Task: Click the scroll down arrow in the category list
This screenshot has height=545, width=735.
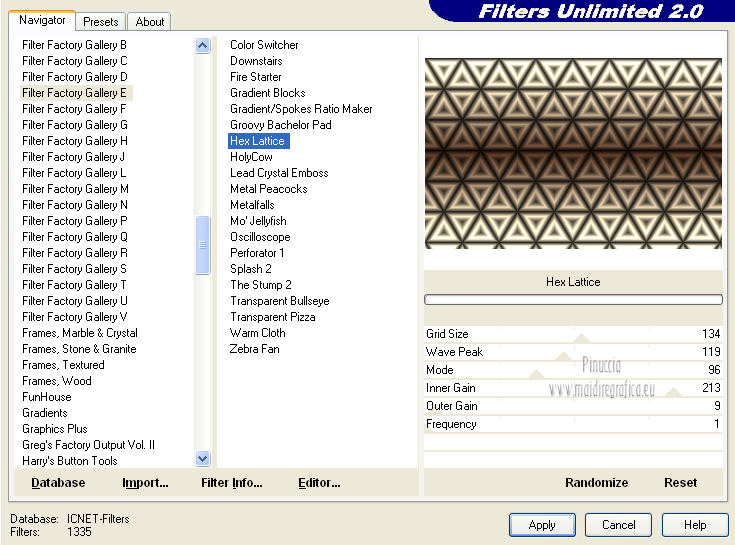Action: [202, 459]
